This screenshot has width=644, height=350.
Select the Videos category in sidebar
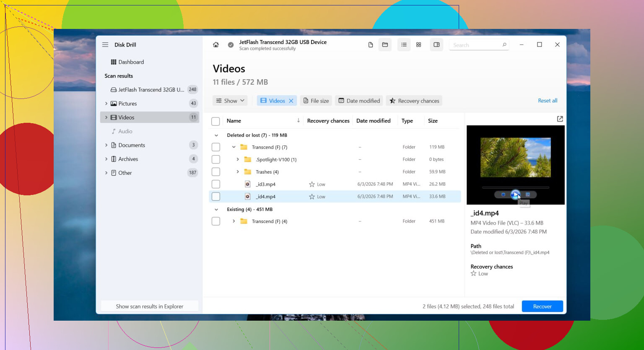[x=150, y=117]
